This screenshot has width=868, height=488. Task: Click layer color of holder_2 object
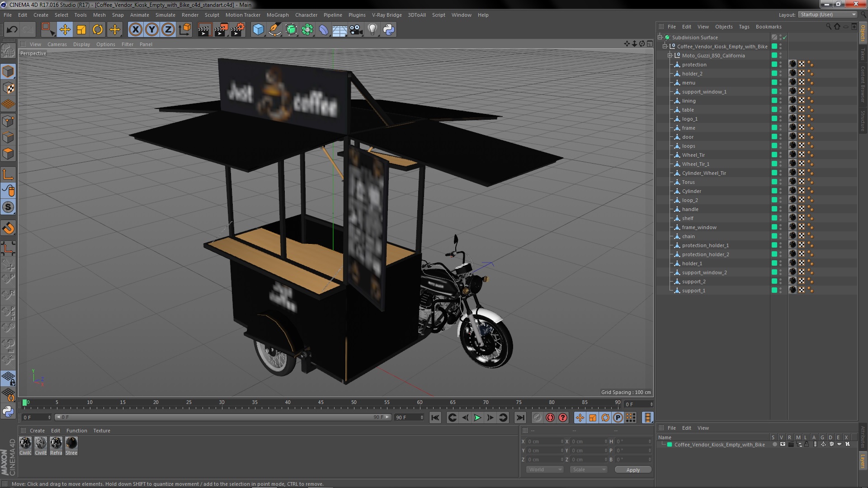click(774, 73)
